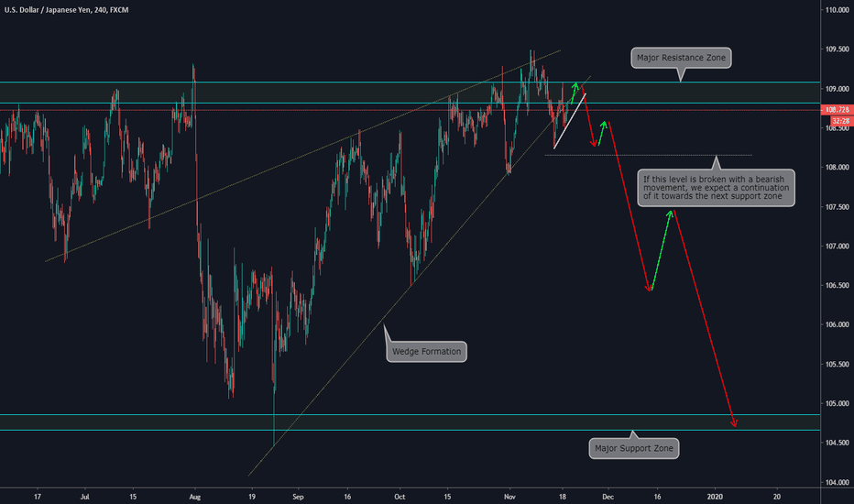The height and width of the screenshot is (504, 854).
Task: Click the Aug label on time axis
Action: (x=194, y=495)
